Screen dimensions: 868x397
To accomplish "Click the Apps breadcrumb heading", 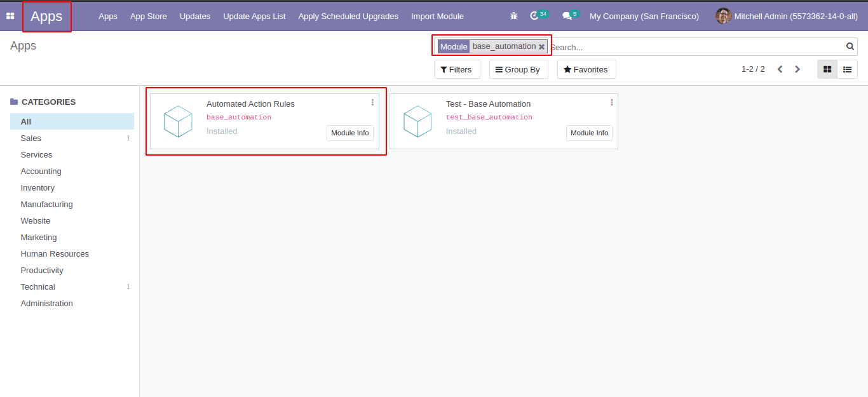I will pos(23,46).
